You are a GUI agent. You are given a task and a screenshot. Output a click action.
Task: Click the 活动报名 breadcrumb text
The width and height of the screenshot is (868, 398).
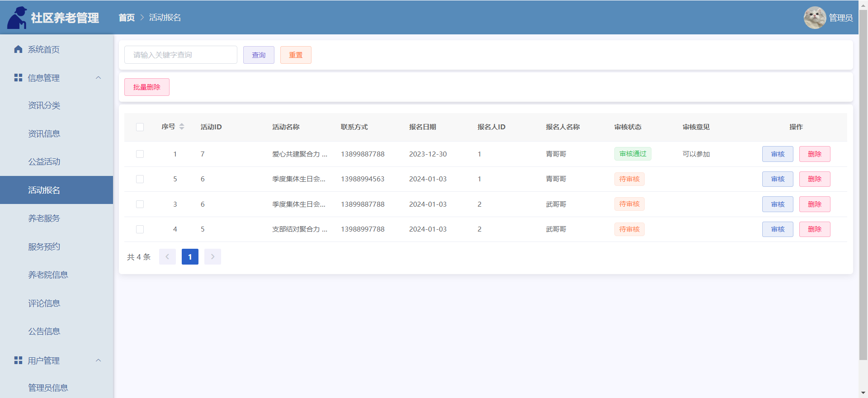click(165, 18)
